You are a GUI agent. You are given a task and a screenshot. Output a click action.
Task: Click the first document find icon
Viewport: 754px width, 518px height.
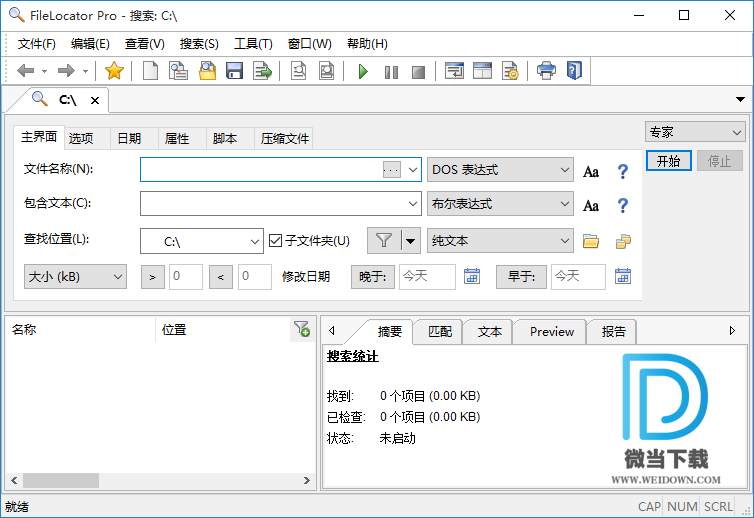299,71
